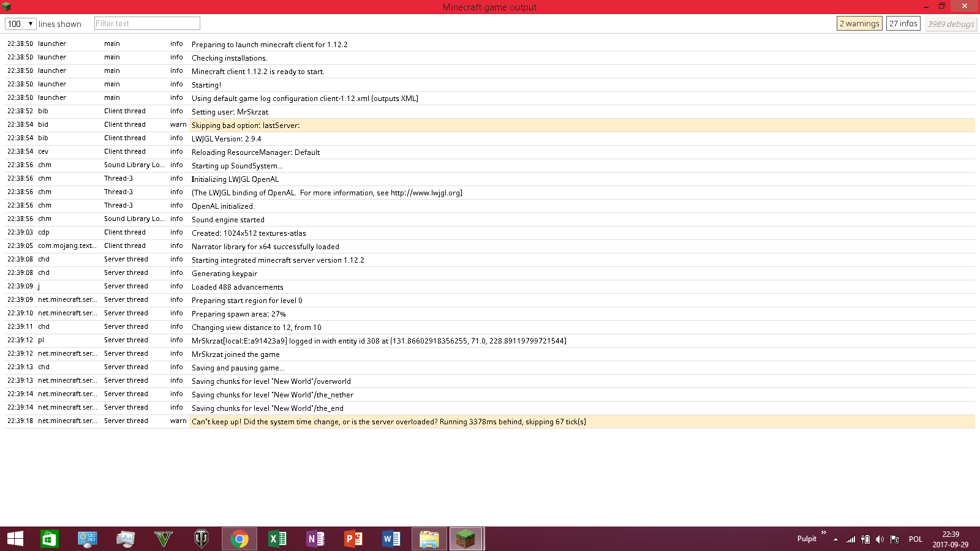The width and height of the screenshot is (980, 551).
Task: Select the 'Saving and pausing game...' line
Action: coord(238,368)
